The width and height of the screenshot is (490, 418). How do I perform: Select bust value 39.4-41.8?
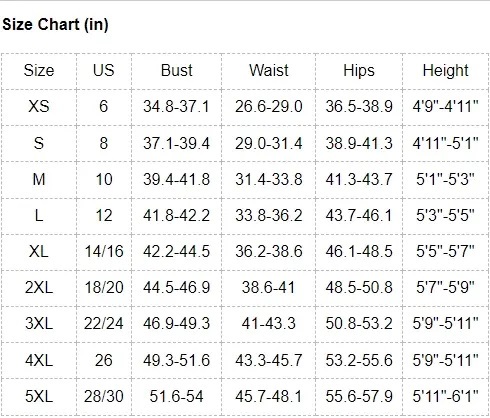(177, 179)
